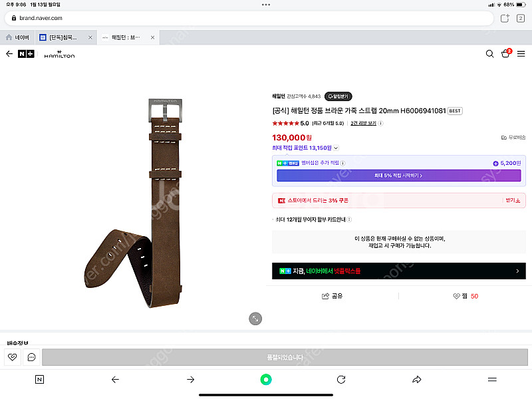Open the Hamilton brand logo
The width and height of the screenshot is (532, 399).
tap(59, 55)
